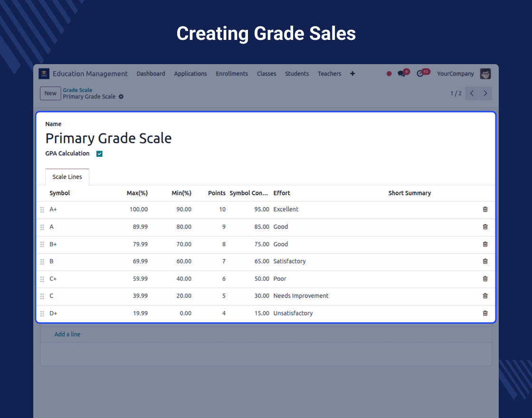Click the 1 / 2 pager counter
Image resolution: width=532 pixels, height=418 pixels.
click(456, 93)
